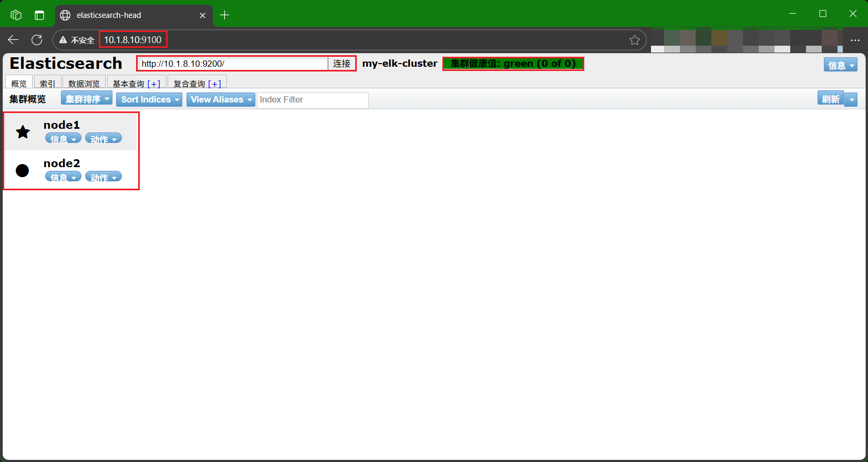
Task: Open the vertical tabs icon
Action: pos(39,15)
